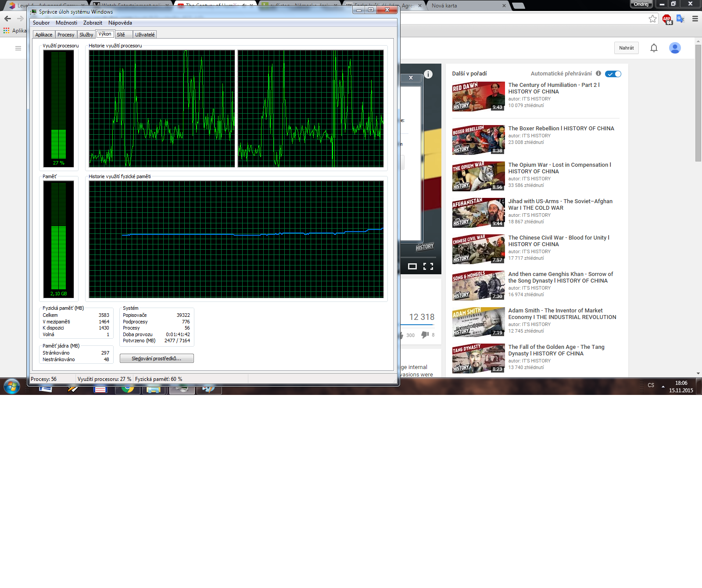The width and height of the screenshot is (702, 588).
Task: Open The Boxer Rebellion video thumbnail
Action: click(478, 140)
